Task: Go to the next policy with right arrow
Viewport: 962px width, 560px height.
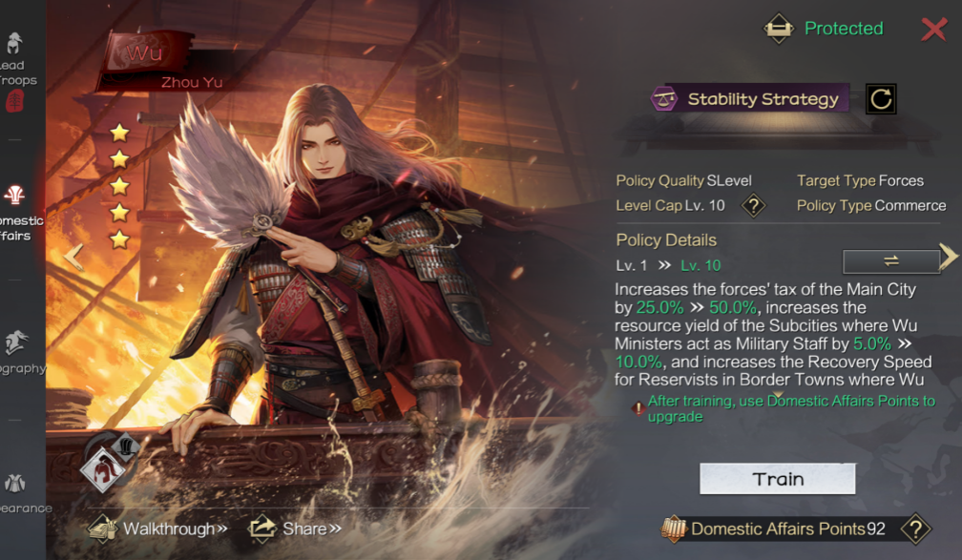Action: pyautogui.click(x=949, y=256)
